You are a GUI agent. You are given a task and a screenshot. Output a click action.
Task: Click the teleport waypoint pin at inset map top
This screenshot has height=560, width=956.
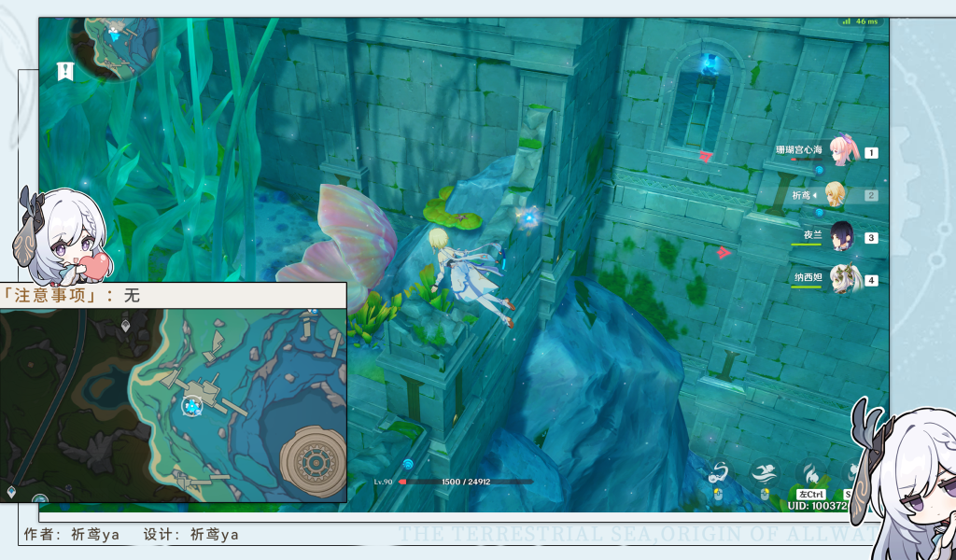(x=126, y=326)
